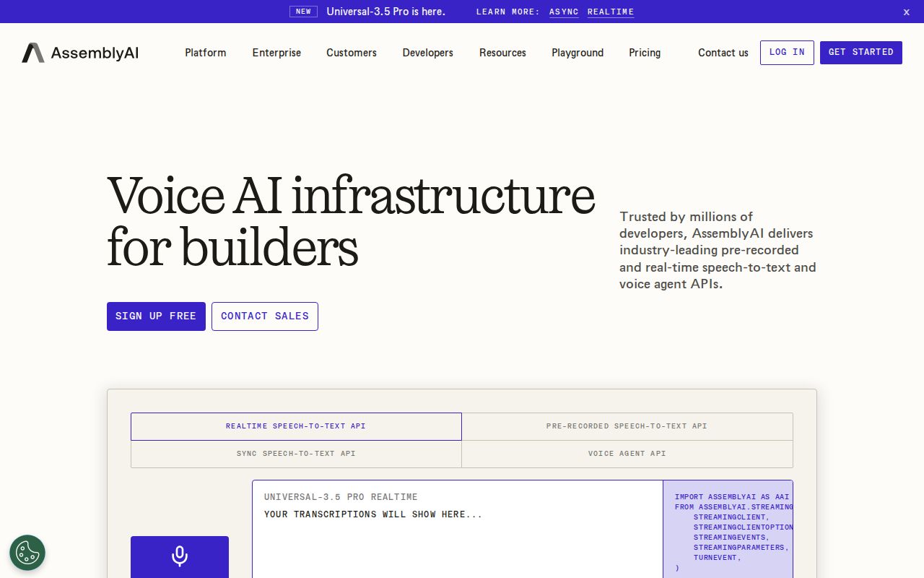Click the 'Universal-3.5 Pro is here.' banner text
The height and width of the screenshot is (578, 924).
pos(385,12)
